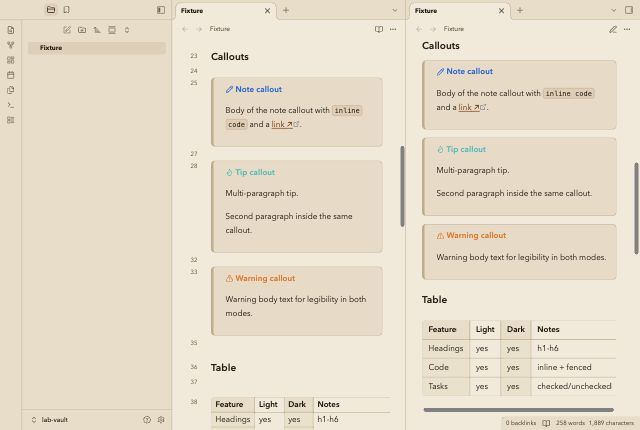Add a new tab beside reading pane tab
This screenshot has height=430, width=640.
click(x=520, y=10)
